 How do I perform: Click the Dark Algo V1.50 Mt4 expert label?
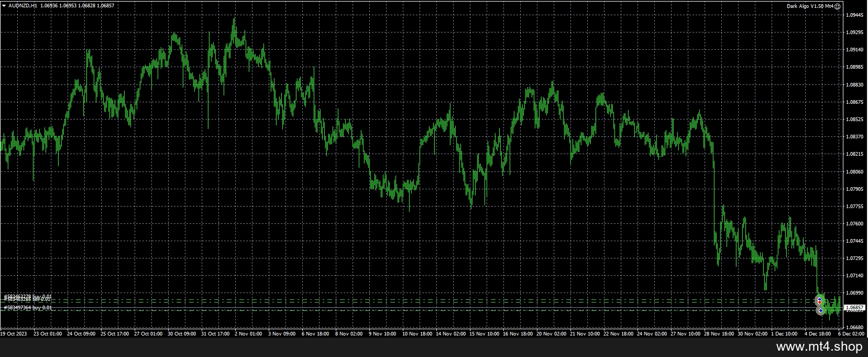[x=810, y=6]
